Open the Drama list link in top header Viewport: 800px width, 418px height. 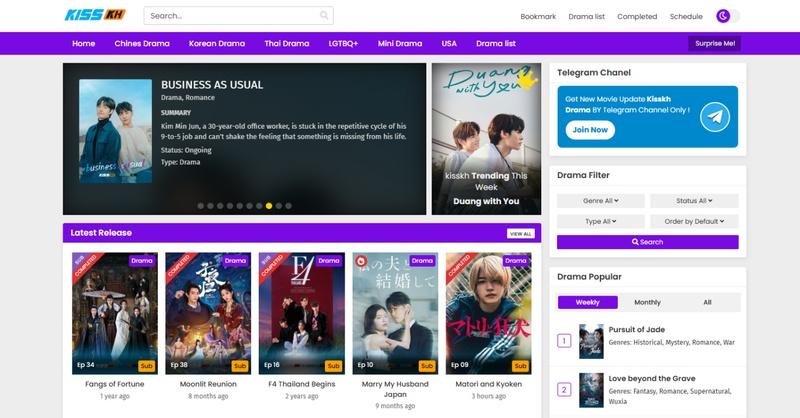click(587, 16)
